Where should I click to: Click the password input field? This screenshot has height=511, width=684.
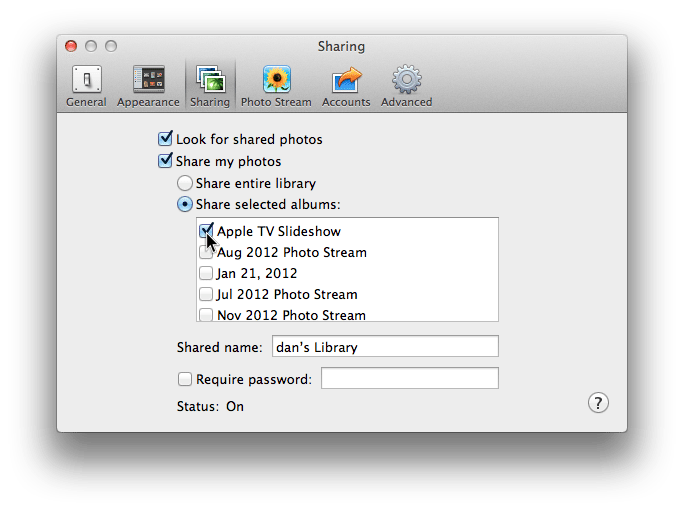410,378
